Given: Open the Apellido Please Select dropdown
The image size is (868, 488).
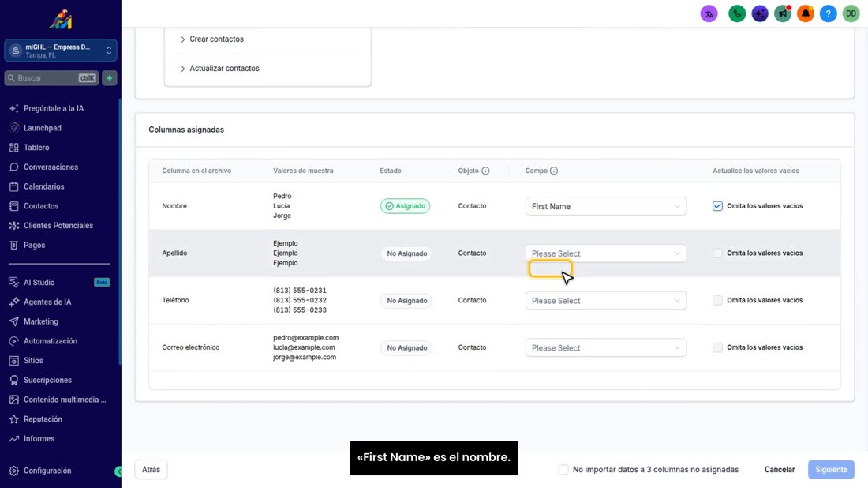Looking at the screenshot, I should (x=605, y=253).
